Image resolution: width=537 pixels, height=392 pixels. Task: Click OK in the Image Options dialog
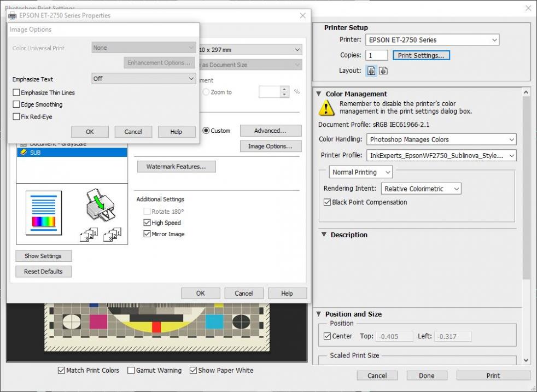tap(90, 131)
